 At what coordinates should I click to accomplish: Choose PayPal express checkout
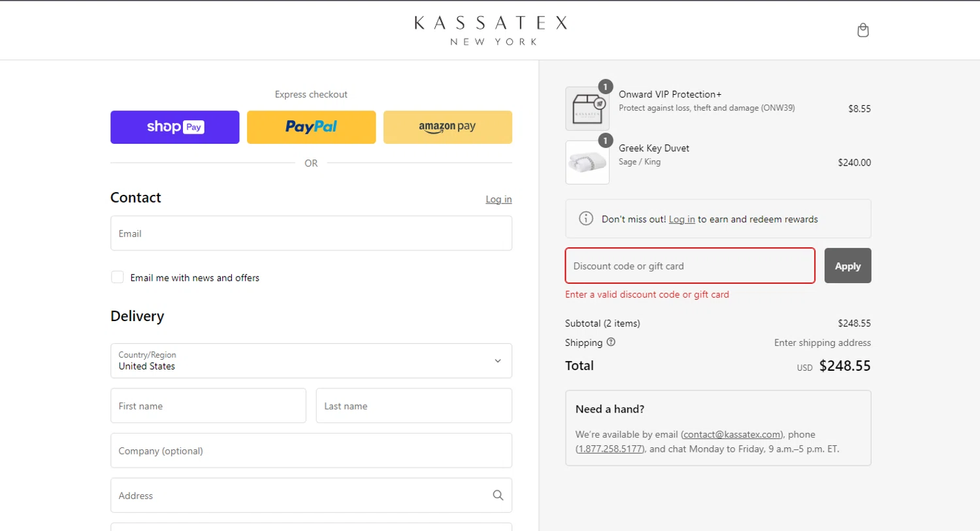(x=311, y=127)
